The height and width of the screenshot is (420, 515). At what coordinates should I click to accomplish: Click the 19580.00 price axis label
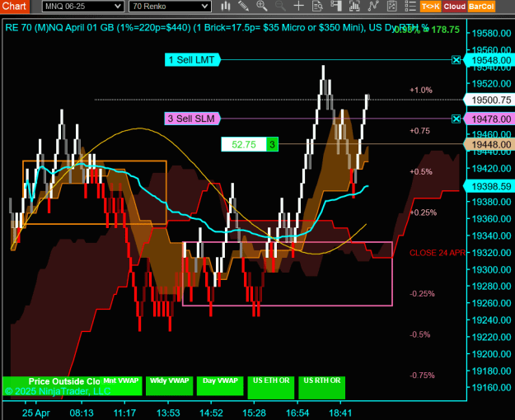point(491,33)
